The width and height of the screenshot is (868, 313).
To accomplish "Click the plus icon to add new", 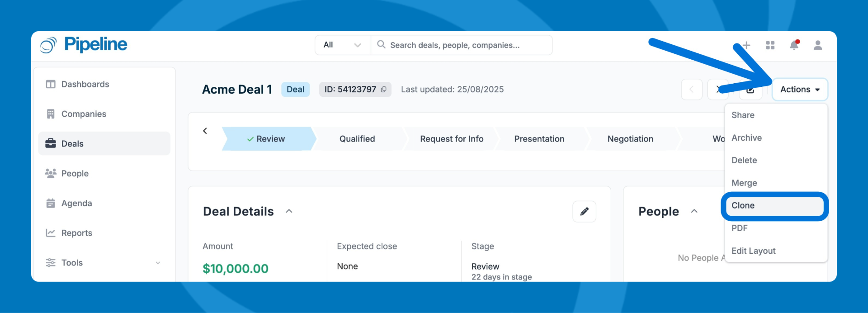I will [x=746, y=45].
